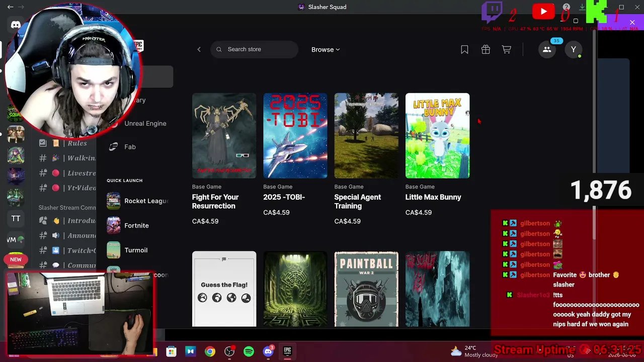Open the Fight For Your Resurrection title link
644x362 pixels.
click(x=215, y=202)
